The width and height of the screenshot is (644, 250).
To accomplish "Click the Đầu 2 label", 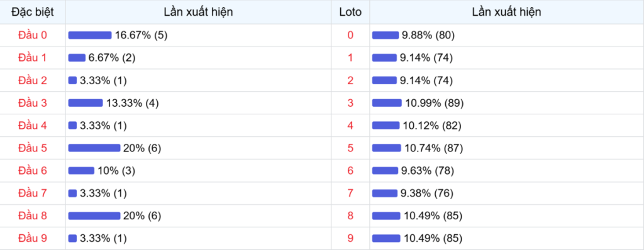I will coord(33,80).
